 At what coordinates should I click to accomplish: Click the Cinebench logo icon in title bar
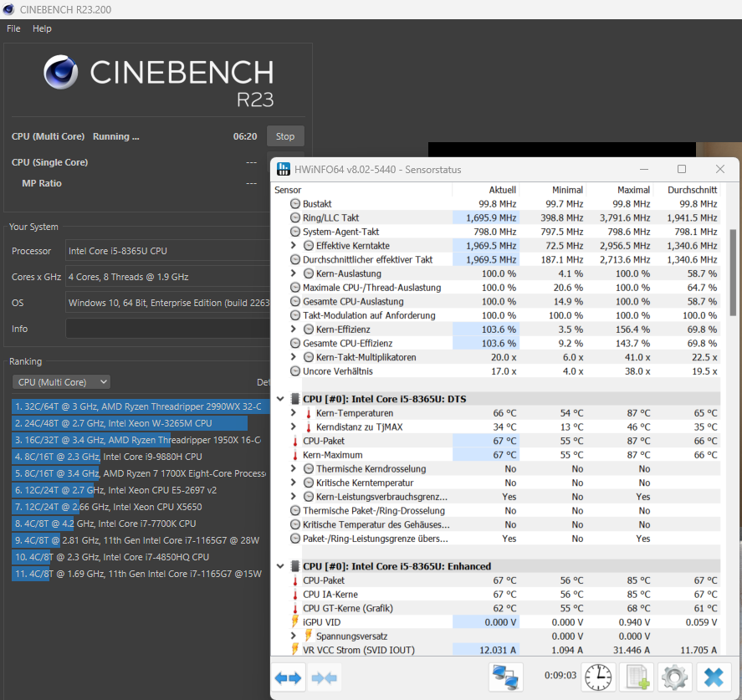pos(8,9)
